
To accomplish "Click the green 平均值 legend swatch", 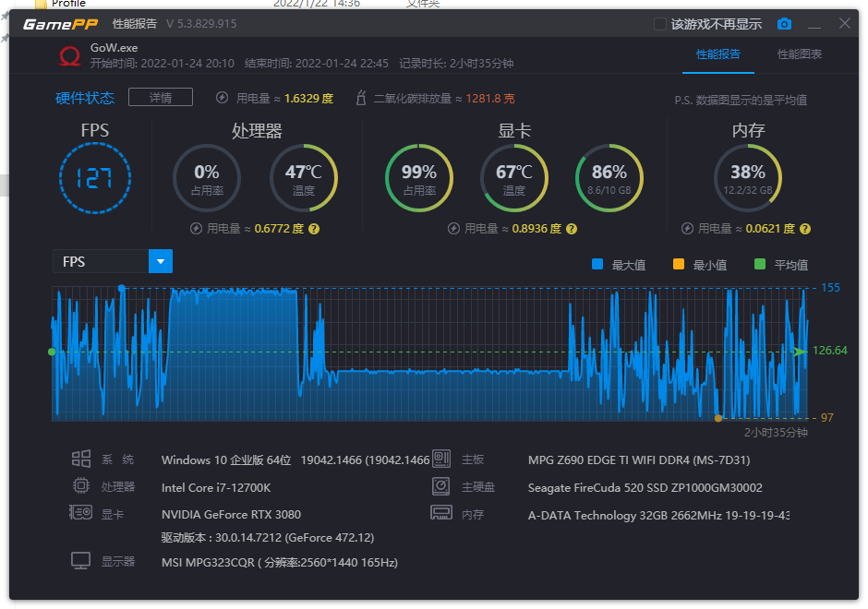I will click(x=760, y=264).
